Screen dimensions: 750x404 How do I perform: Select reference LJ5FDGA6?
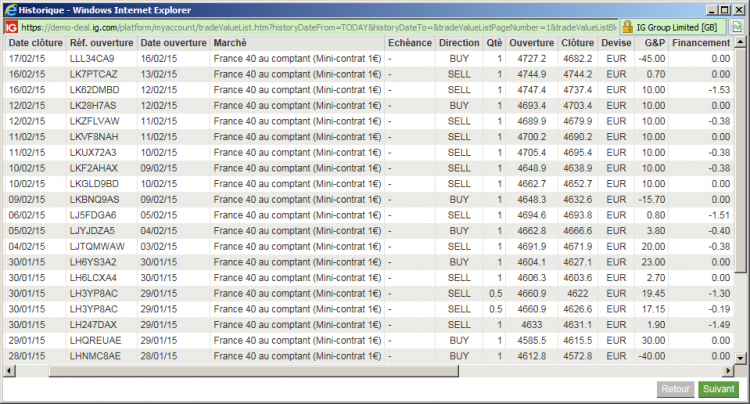(93, 215)
